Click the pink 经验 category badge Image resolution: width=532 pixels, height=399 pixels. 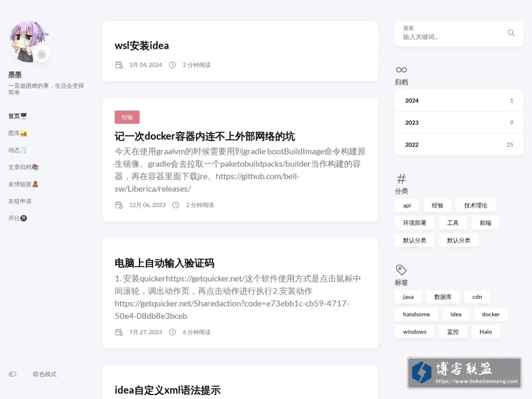127,117
